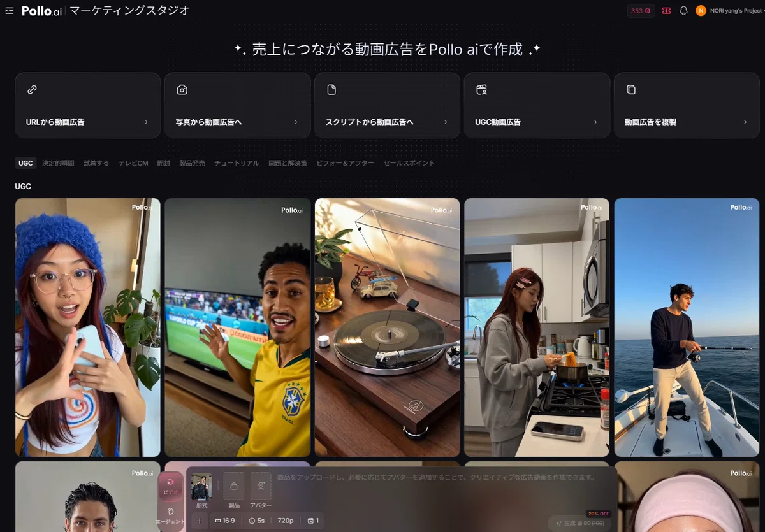The width and height of the screenshot is (765, 532).
Task: Click the 製品 product bag upload icon
Action: [x=233, y=486]
